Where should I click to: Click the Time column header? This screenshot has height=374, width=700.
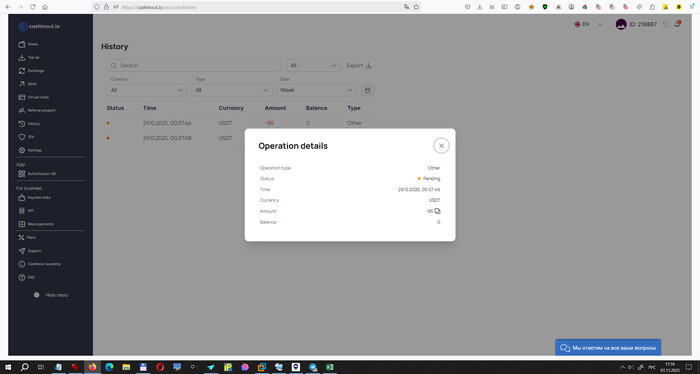pyautogui.click(x=150, y=108)
